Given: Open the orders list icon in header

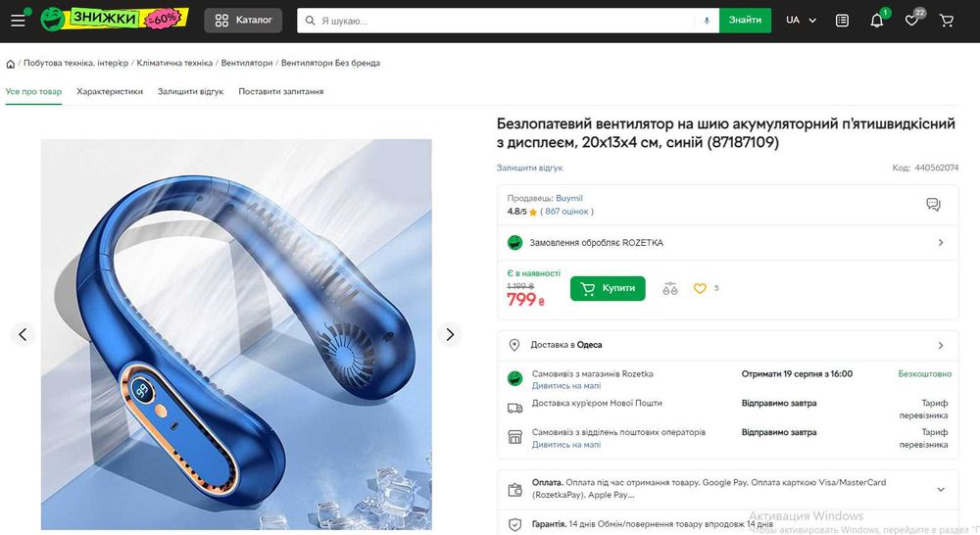Looking at the screenshot, I should pyautogui.click(x=842, y=21).
